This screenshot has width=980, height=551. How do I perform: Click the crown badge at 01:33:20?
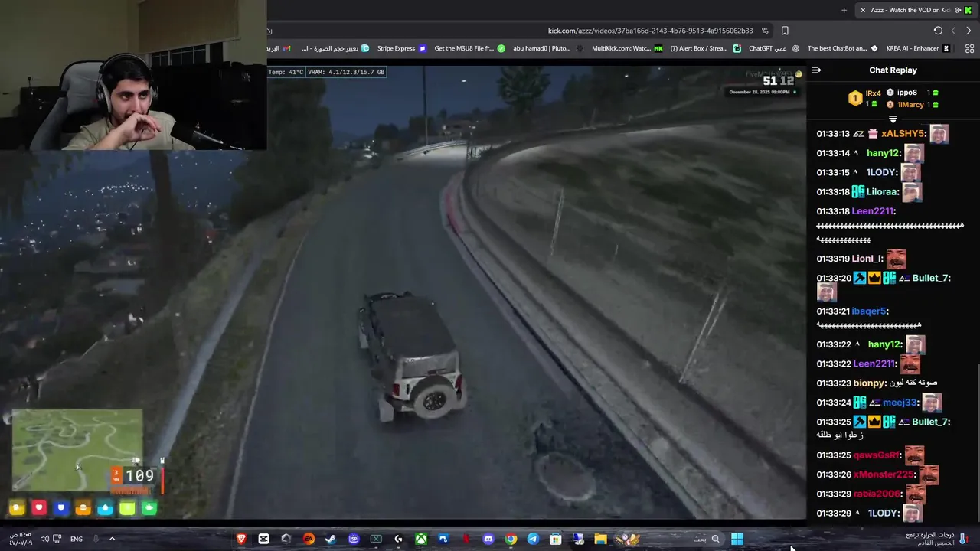[x=874, y=278]
